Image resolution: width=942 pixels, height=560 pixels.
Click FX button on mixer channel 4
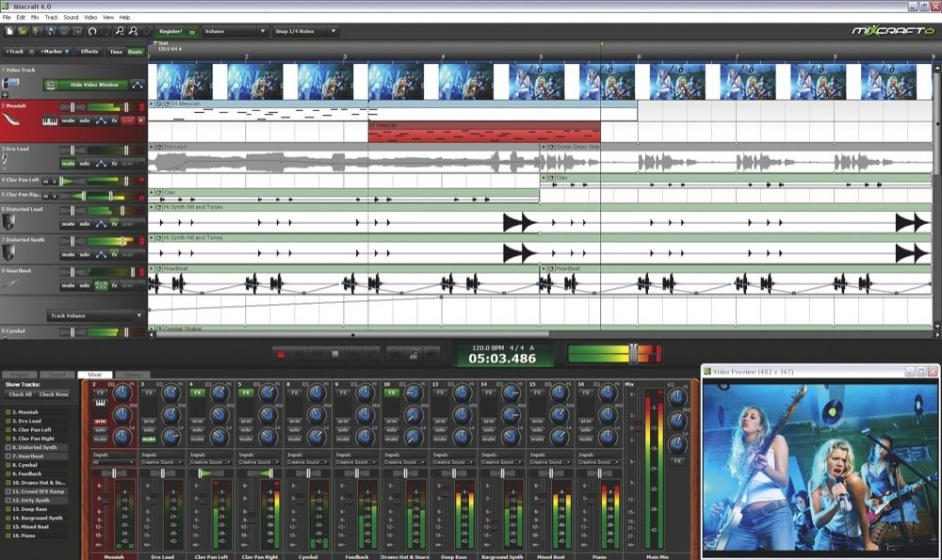coord(197,392)
